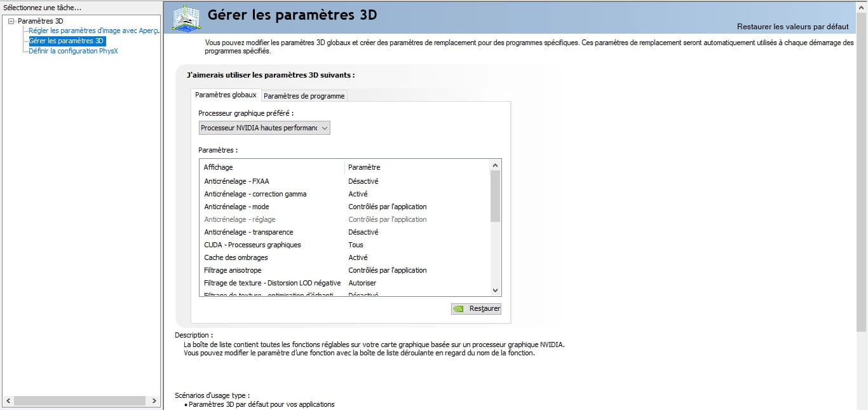Select the Anticrénelage - transparence setting
The width and height of the screenshot is (868, 410).
pyautogui.click(x=248, y=232)
